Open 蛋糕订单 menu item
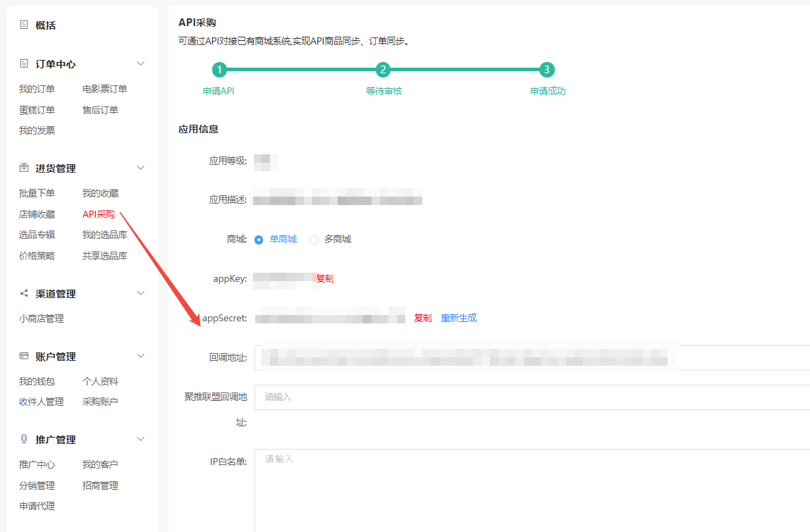Viewport: 810px width, 532px height. pyautogui.click(x=37, y=110)
